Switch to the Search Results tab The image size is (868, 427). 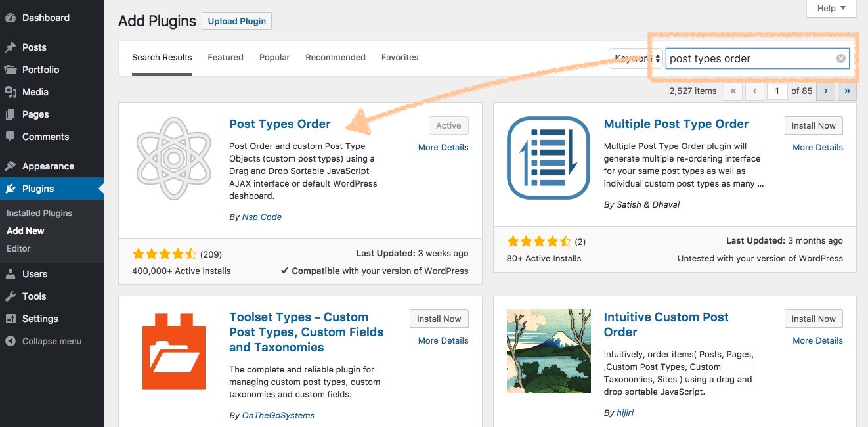pyautogui.click(x=162, y=58)
